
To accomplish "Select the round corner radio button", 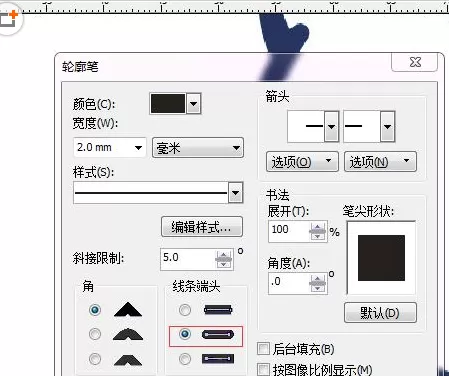I will click(95, 334).
